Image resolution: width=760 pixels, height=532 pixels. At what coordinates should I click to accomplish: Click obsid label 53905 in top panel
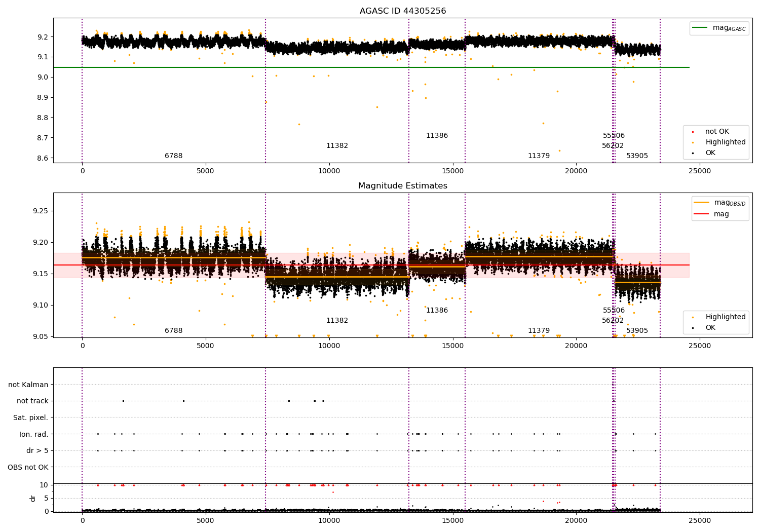tap(637, 156)
